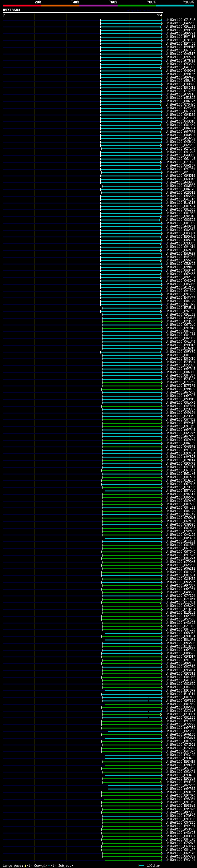
Task: Select hit UniRef100_Q71FJ3
Action: pyautogui.click(x=180, y=20)
